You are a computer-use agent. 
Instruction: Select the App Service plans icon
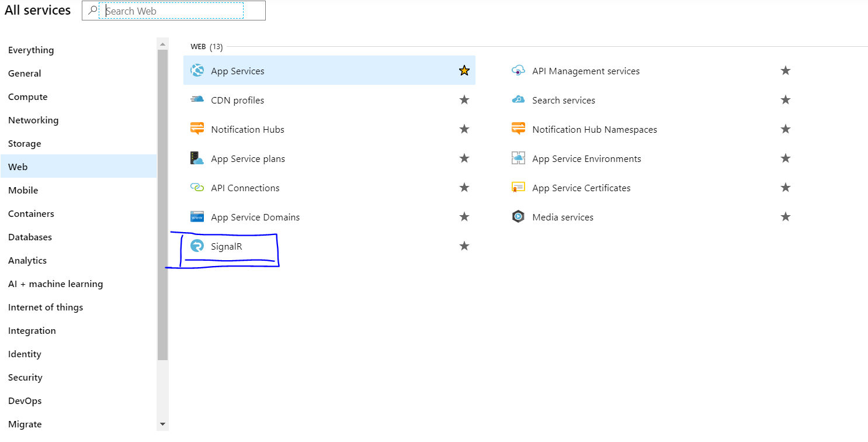[197, 158]
